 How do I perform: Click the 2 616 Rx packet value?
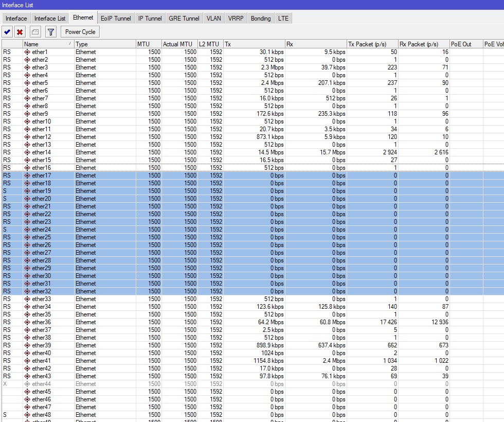441,152
